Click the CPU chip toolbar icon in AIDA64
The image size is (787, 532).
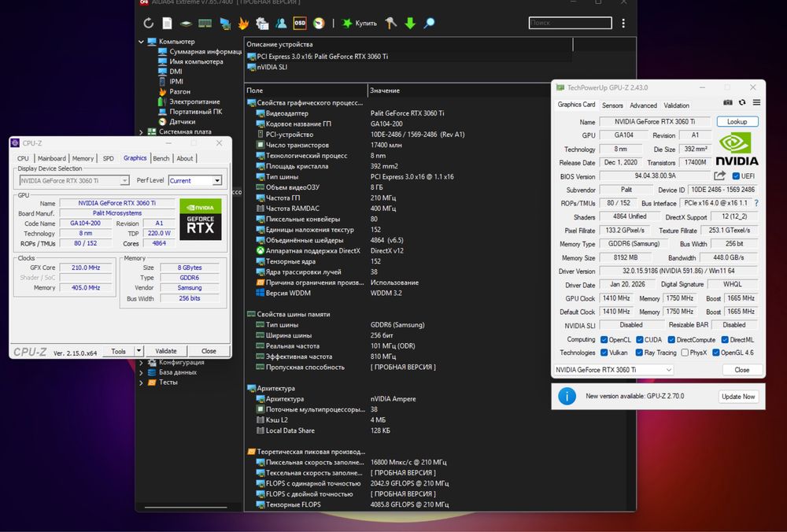pos(187,23)
